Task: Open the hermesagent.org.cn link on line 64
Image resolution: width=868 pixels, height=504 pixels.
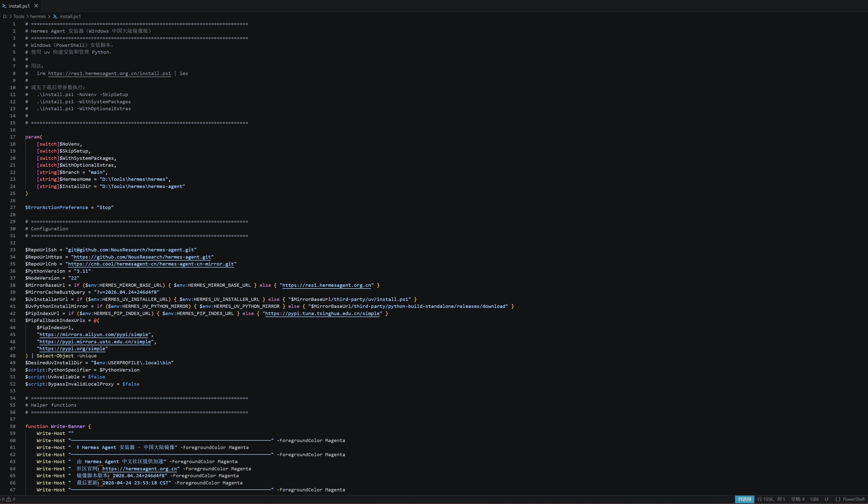Action: (140, 469)
